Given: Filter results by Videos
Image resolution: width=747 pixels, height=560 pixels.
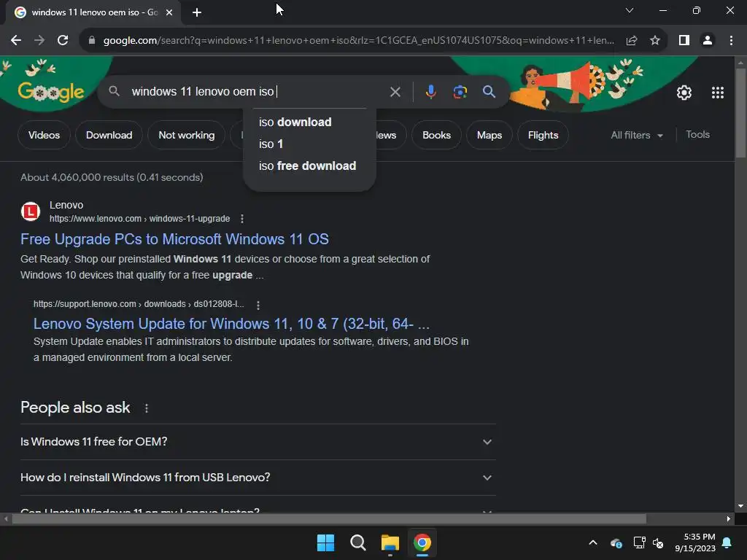Looking at the screenshot, I should click(x=44, y=135).
